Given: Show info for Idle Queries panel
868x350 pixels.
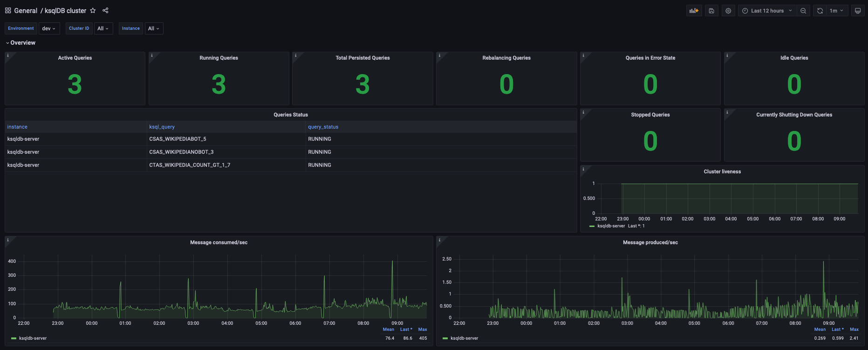Looking at the screenshot, I should point(727,55).
